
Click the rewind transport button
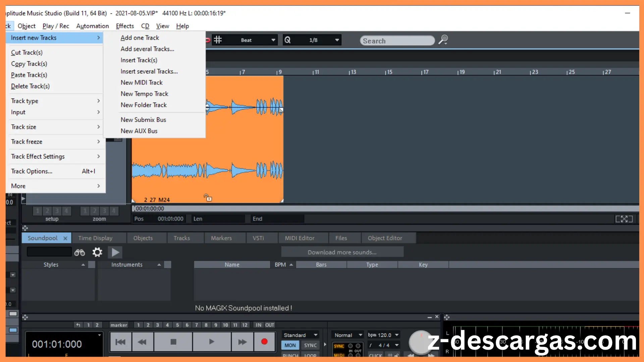click(142, 342)
